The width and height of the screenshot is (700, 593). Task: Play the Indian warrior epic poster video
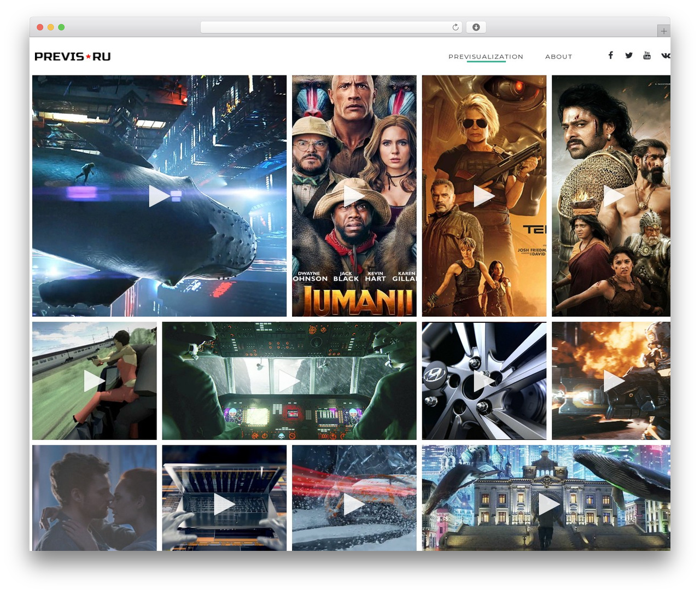[611, 196]
